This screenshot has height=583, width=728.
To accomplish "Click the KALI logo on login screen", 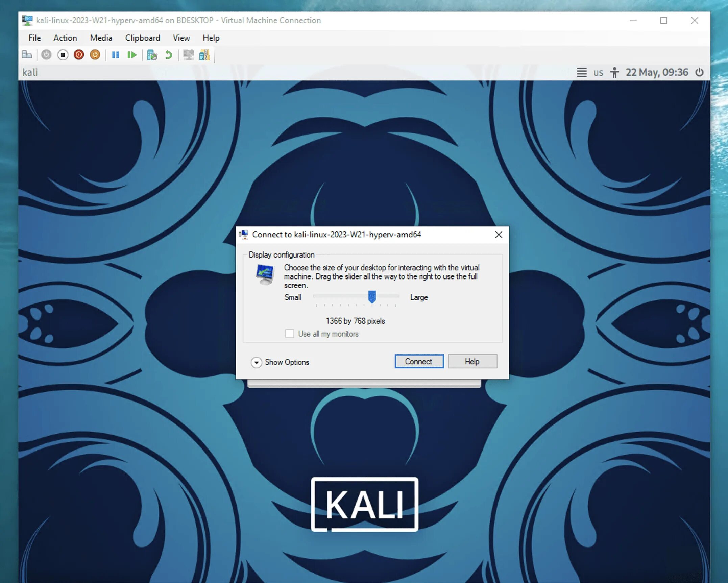I will coord(365,504).
